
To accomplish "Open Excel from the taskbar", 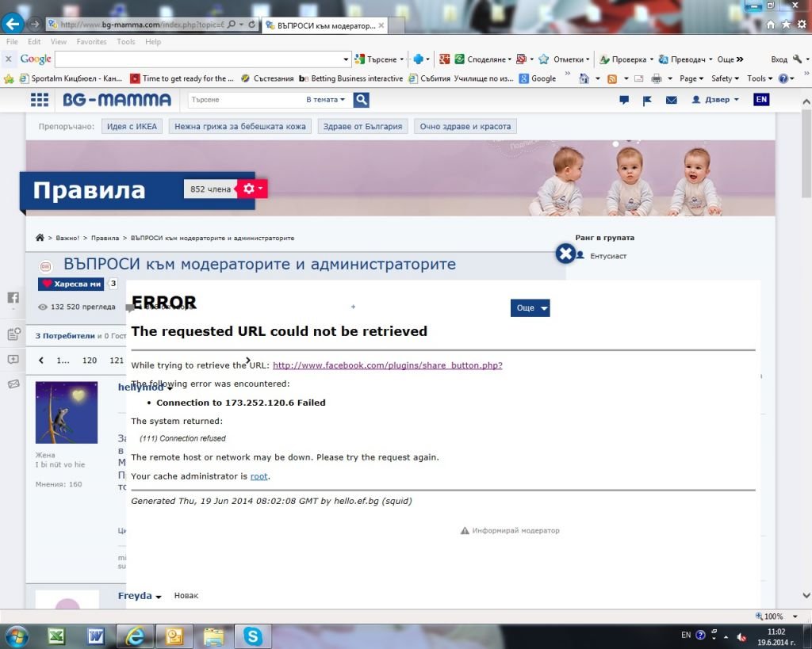I will [56, 636].
